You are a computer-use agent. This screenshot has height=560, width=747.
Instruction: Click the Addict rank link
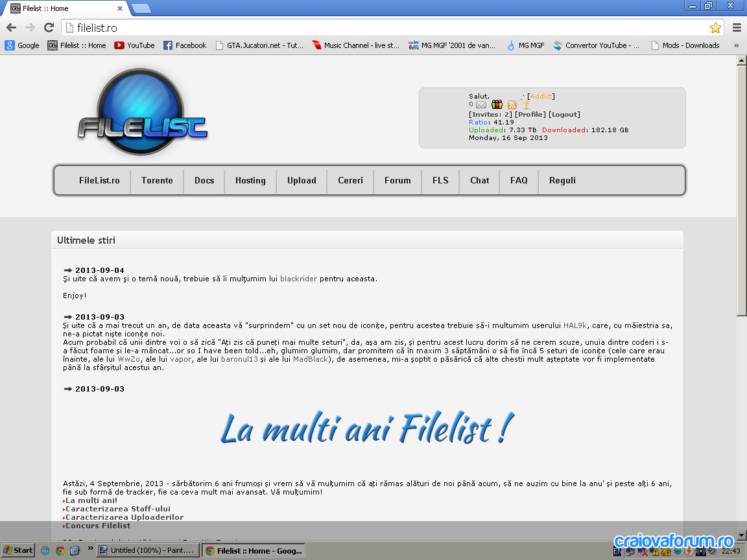point(541,96)
